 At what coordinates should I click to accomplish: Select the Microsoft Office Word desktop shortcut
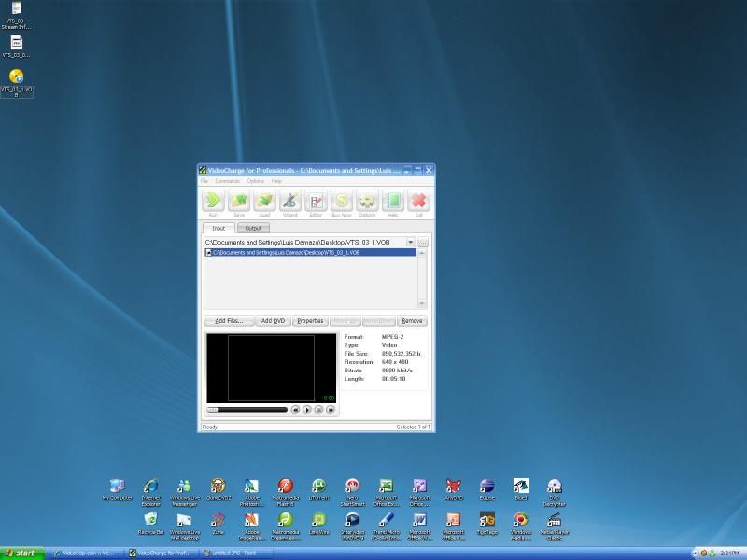(x=419, y=526)
